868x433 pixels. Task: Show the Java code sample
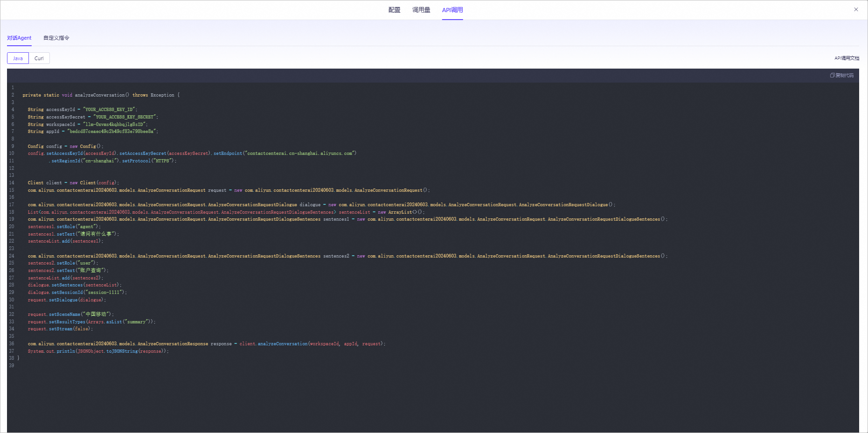pyautogui.click(x=18, y=58)
